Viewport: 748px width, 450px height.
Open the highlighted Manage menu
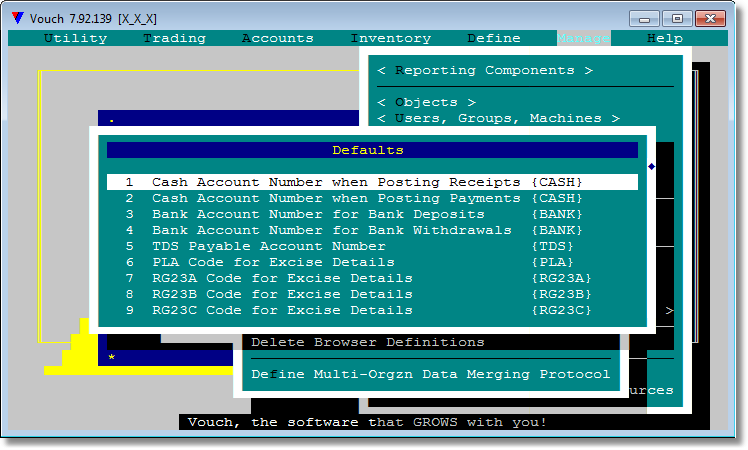[583, 38]
